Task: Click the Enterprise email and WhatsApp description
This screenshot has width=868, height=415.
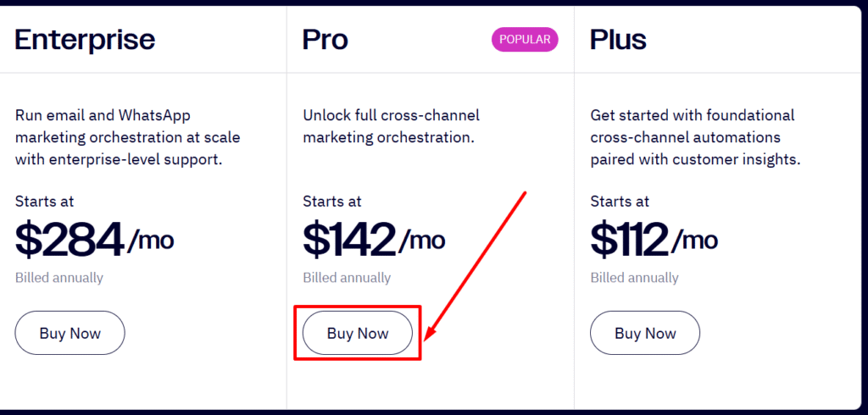Action: click(x=119, y=136)
